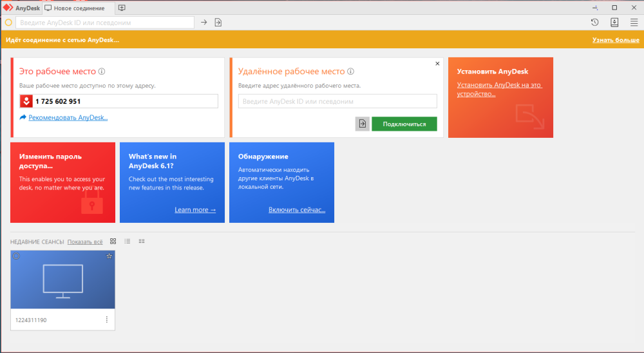Click the Обнаружение tile heading
The width and height of the screenshot is (644, 353).
[x=263, y=157]
